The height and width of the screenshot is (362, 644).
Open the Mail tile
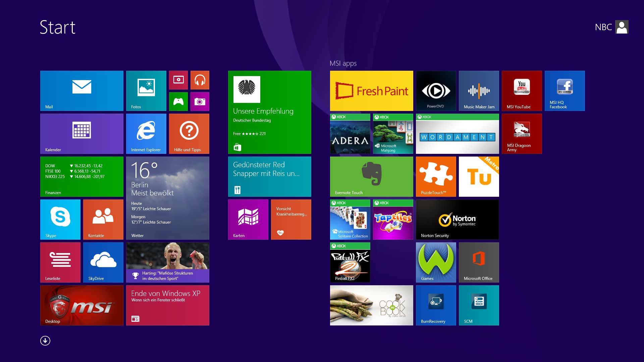click(x=82, y=90)
